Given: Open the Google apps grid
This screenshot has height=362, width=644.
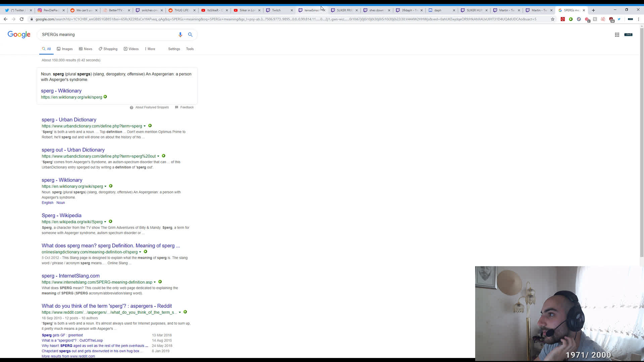Looking at the screenshot, I should pyautogui.click(x=617, y=35).
